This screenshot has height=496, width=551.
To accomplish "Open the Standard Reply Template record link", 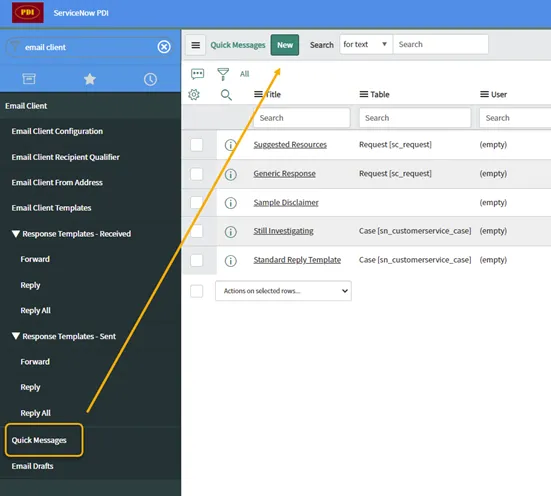I will pyautogui.click(x=297, y=260).
